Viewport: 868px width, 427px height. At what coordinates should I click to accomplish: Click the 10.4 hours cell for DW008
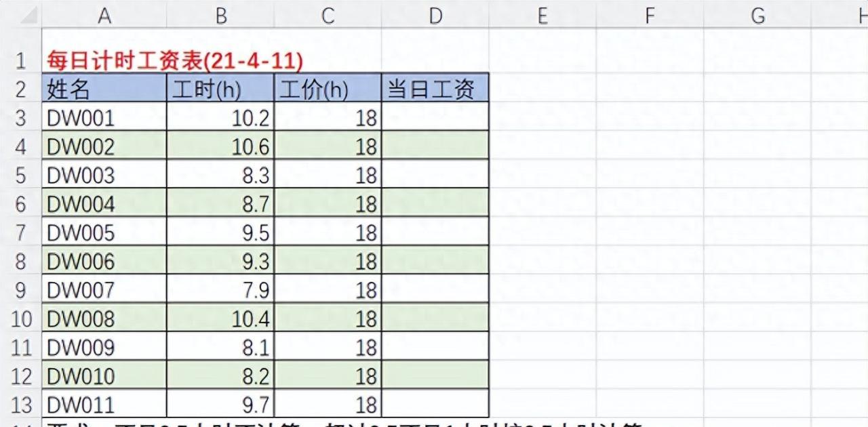coord(221,318)
